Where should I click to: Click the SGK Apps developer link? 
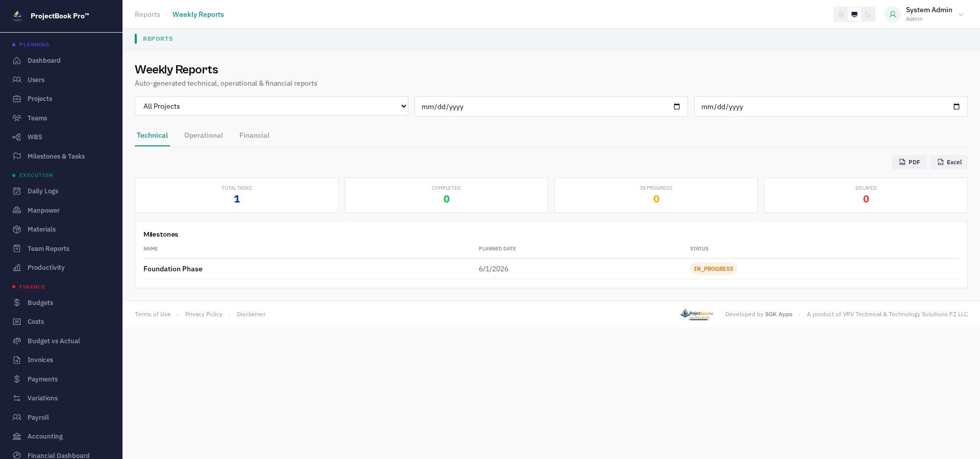(778, 314)
